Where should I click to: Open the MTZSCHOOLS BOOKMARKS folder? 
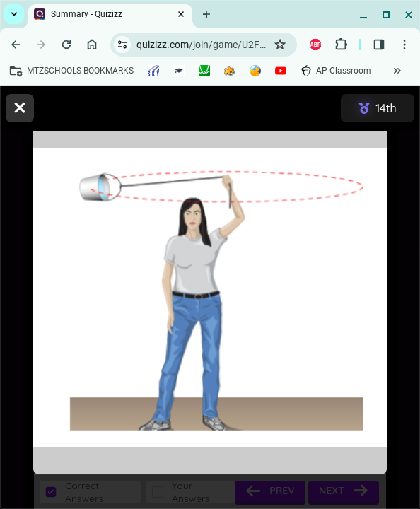(x=71, y=71)
